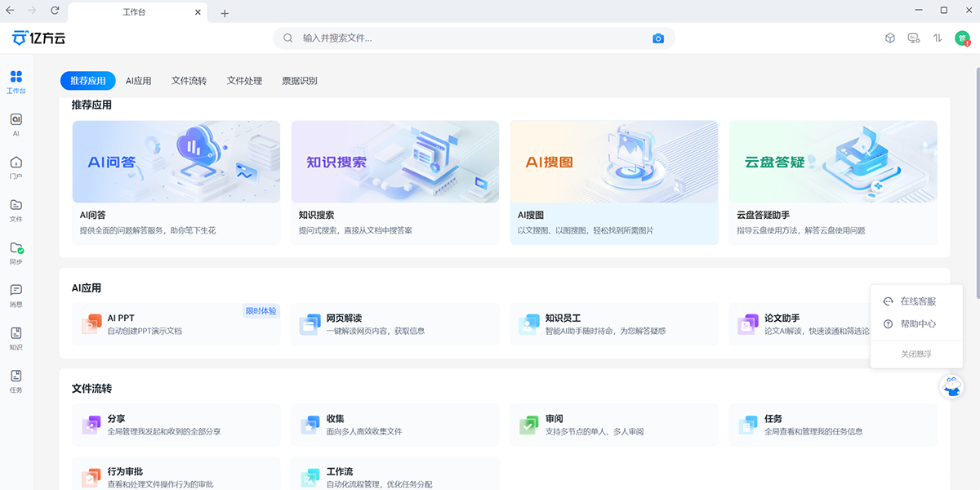Open the AI section in the left sidebar
Screen dimensions: 980x490
(16, 123)
